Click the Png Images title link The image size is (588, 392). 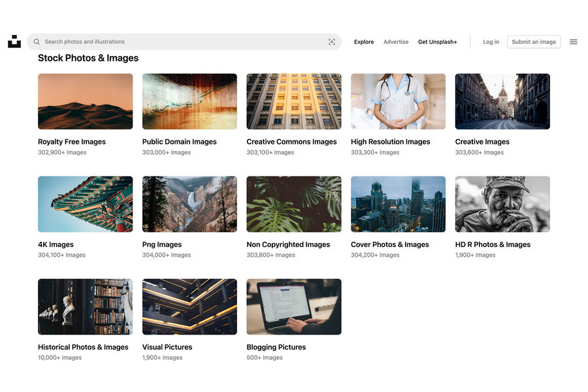coord(161,244)
